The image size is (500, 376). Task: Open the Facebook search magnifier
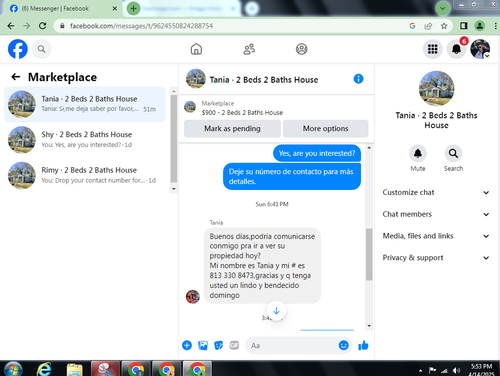(41, 49)
